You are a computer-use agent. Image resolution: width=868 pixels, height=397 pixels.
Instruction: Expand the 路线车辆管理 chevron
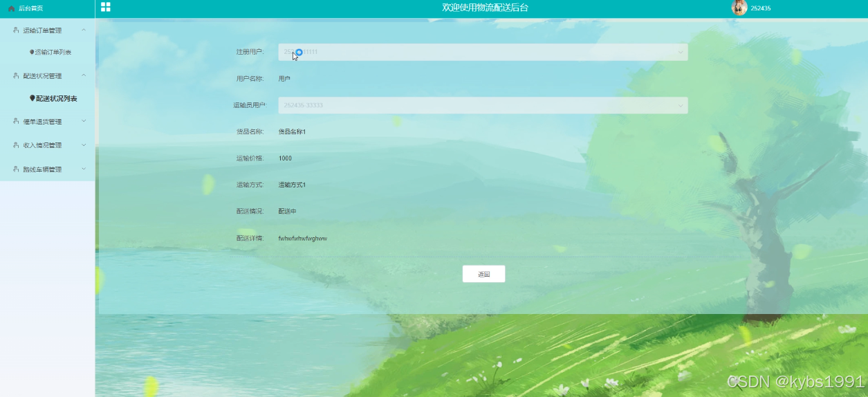(x=84, y=169)
